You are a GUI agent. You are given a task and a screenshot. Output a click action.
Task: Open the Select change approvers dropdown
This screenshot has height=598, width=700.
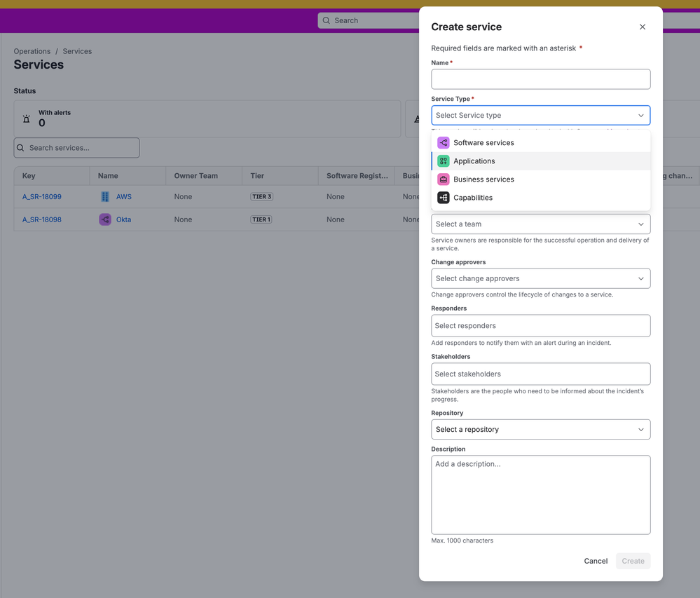click(540, 279)
